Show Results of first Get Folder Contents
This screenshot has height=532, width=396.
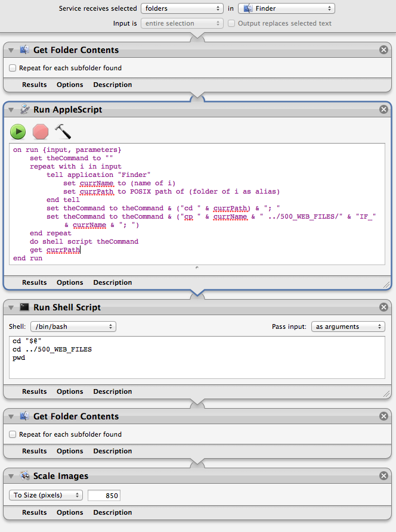tap(35, 85)
